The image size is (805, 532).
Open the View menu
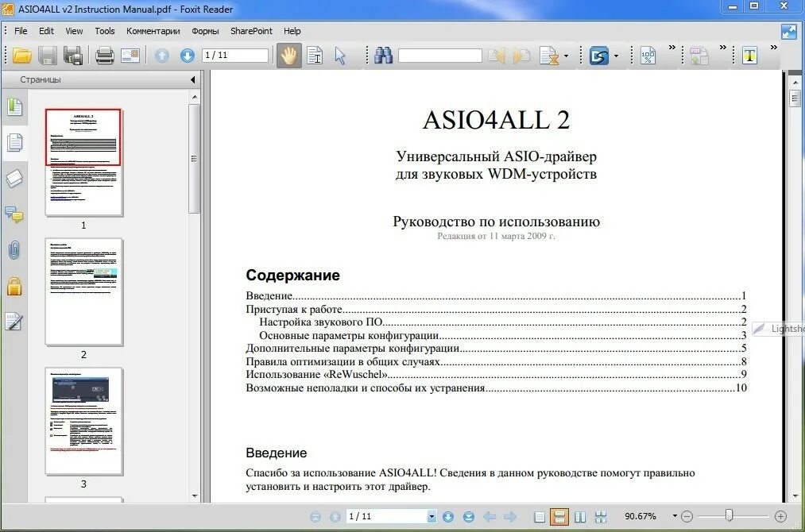pos(74,31)
